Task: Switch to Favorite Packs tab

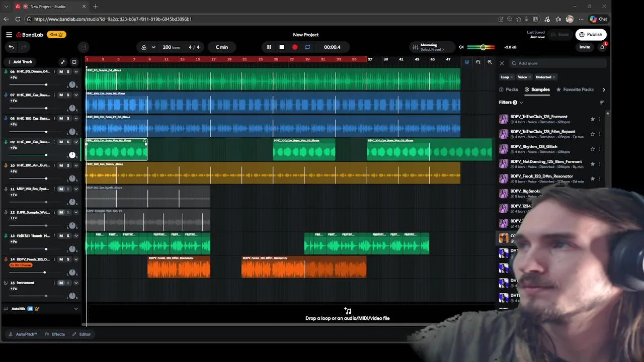Action: (575, 89)
